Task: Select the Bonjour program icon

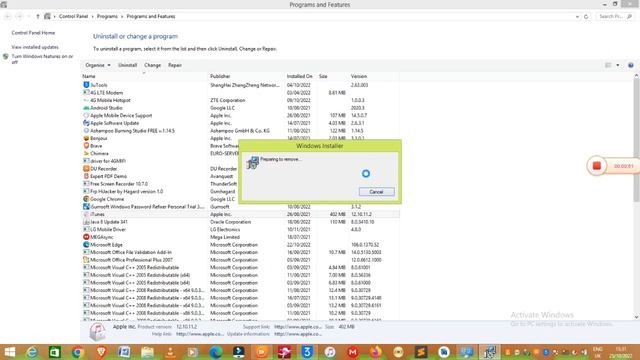Action: click(86, 138)
